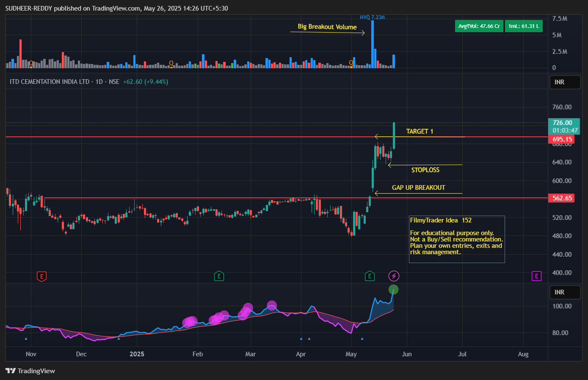588x380 pixels.
Task: Click the Feb label on time axis
Action: pos(198,354)
